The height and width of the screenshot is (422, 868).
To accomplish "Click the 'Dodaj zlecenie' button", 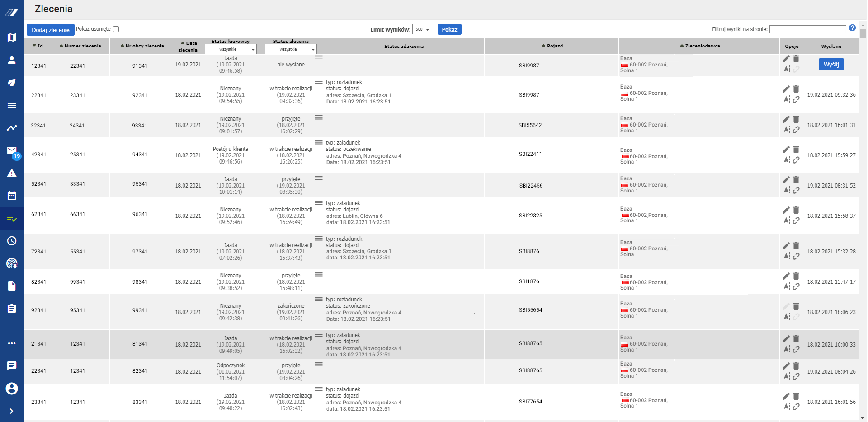I will coord(50,30).
